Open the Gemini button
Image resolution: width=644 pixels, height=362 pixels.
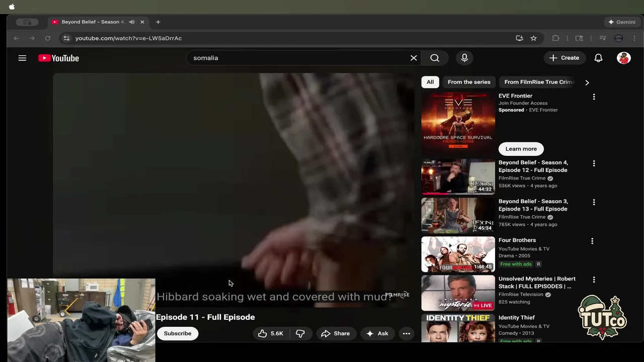tap(622, 22)
